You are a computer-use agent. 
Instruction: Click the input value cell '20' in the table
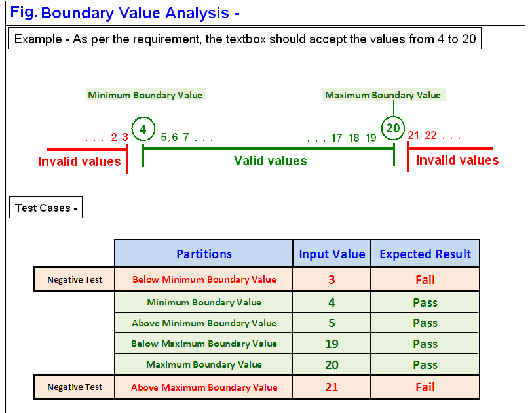[332, 364]
